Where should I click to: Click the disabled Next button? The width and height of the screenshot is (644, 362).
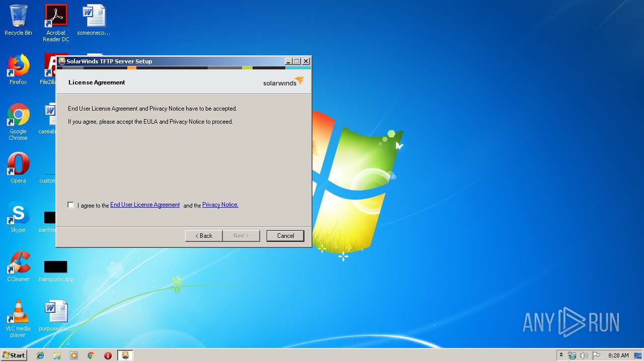tap(241, 236)
